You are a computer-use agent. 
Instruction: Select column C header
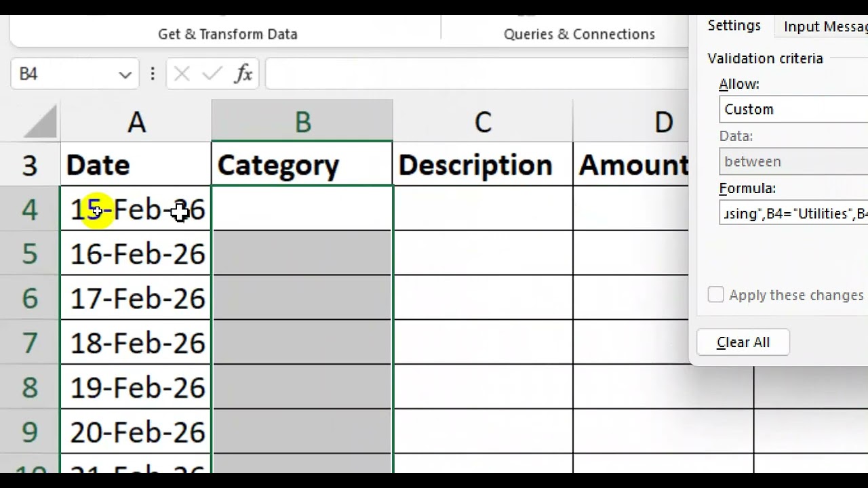point(483,123)
